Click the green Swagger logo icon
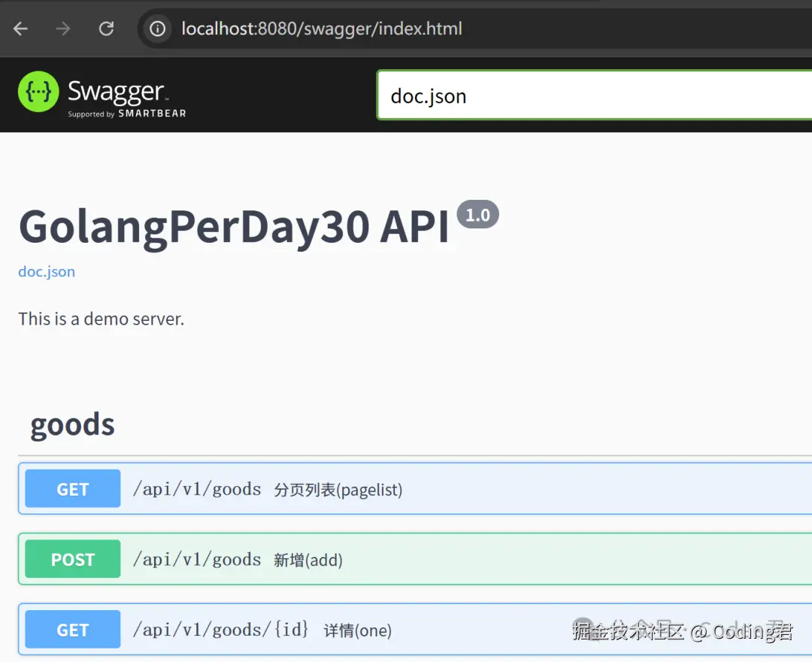Image resolution: width=812 pixels, height=662 pixels. (x=38, y=92)
